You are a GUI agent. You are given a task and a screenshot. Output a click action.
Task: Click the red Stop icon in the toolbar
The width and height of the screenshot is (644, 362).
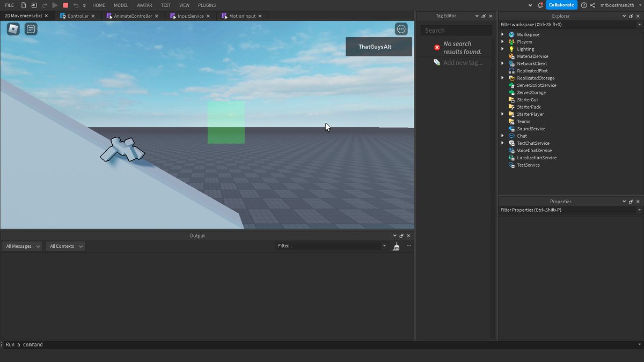pos(66,5)
